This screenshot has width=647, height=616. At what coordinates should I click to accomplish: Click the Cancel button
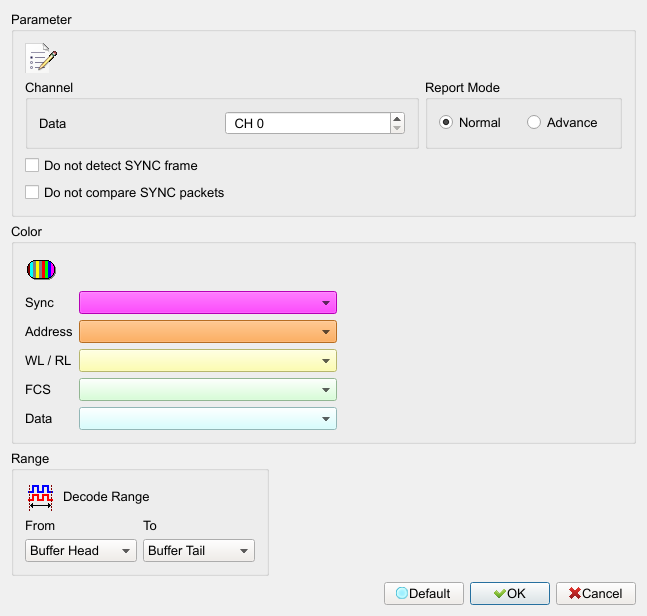596,594
